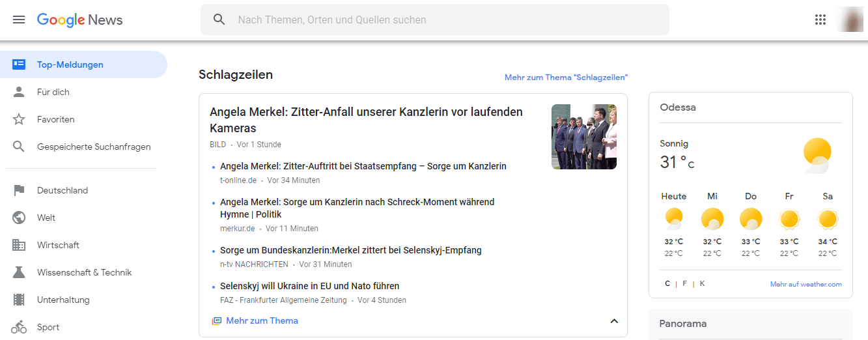Click FAZ - Frankfurter Allgemeine Zeitung source label

pyautogui.click(x=283, y=300)
